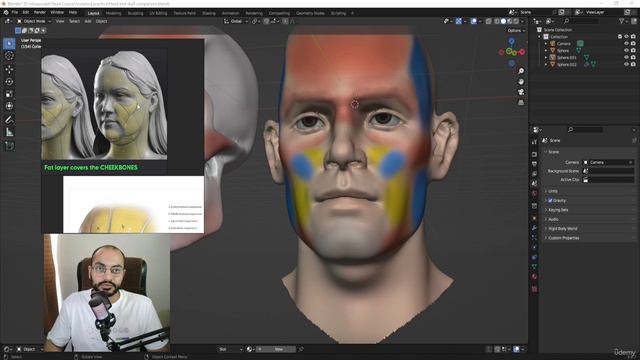Open the Modifiers wrench properties tab
The width and height of the screenshot is (640, 360).
click(534, 228)
